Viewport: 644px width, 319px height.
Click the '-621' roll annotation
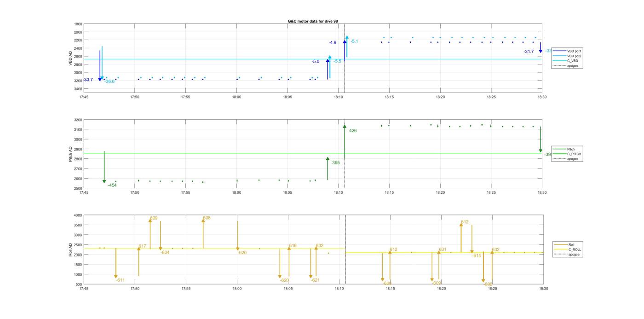click(x=315, y=280)
